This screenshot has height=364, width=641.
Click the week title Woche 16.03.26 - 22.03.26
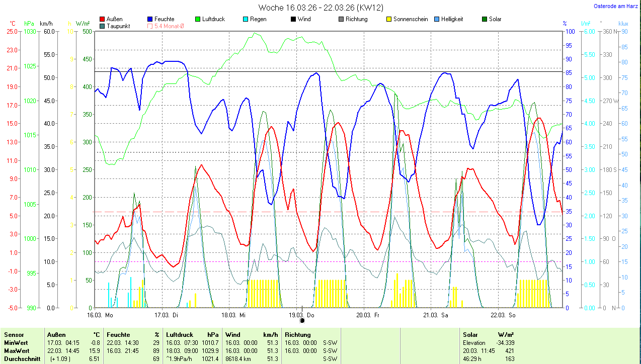point(320,8)
